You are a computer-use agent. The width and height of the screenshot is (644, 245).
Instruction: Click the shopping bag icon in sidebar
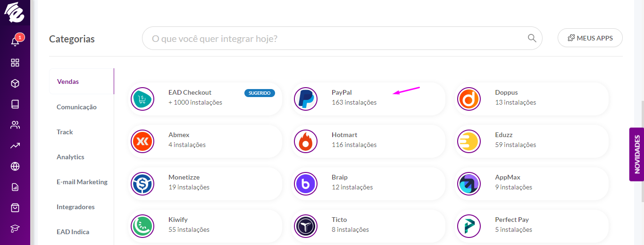coord(15,208)
